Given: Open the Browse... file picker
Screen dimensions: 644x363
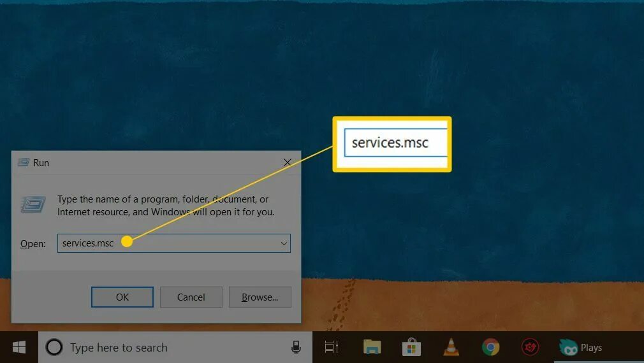Looking at the screenshot, I should click(260, 297).
